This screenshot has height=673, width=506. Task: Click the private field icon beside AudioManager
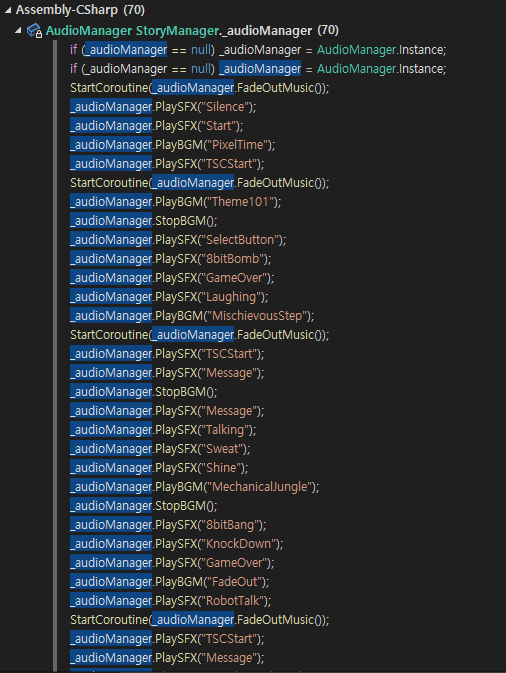(34, 31)
